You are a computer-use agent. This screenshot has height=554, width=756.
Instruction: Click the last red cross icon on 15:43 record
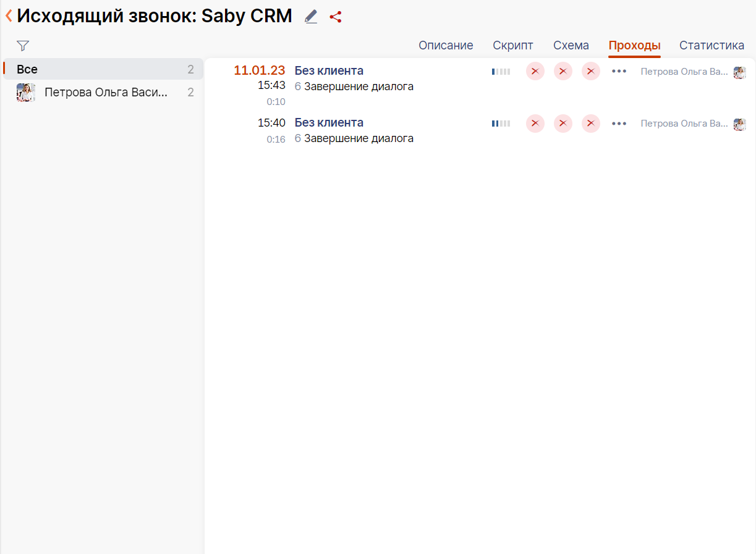[590, 71]
